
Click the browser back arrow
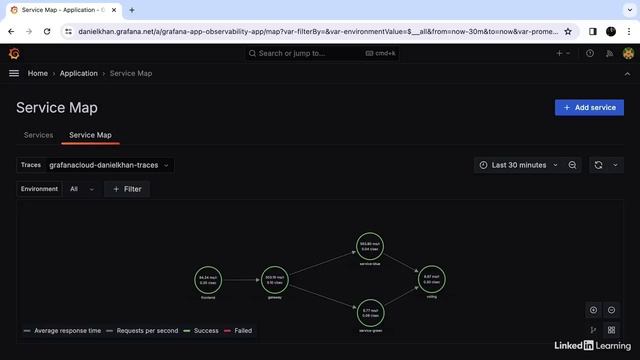[x=11, y=31]
